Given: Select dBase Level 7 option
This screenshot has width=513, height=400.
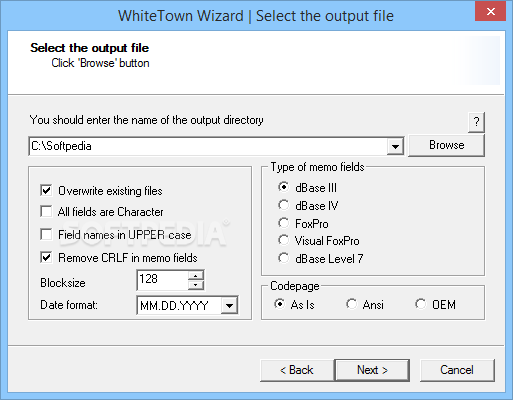Looking at the screenshot, I should coord(283,258).
